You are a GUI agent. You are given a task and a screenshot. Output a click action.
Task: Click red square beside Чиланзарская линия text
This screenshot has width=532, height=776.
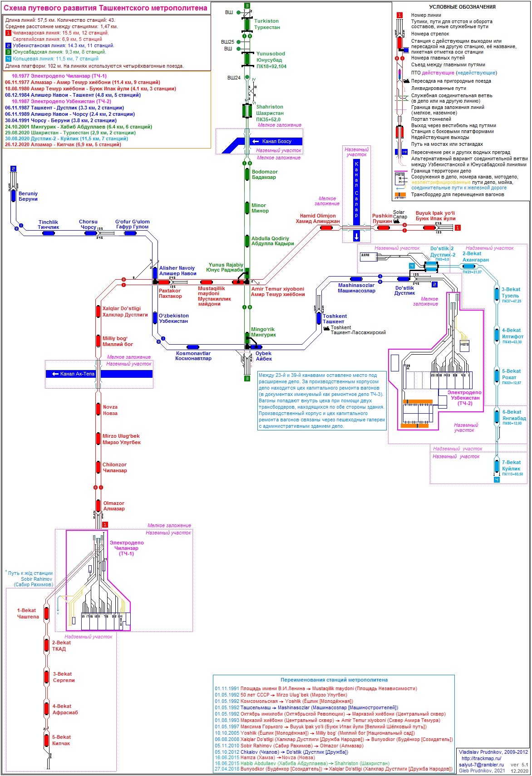8,33
